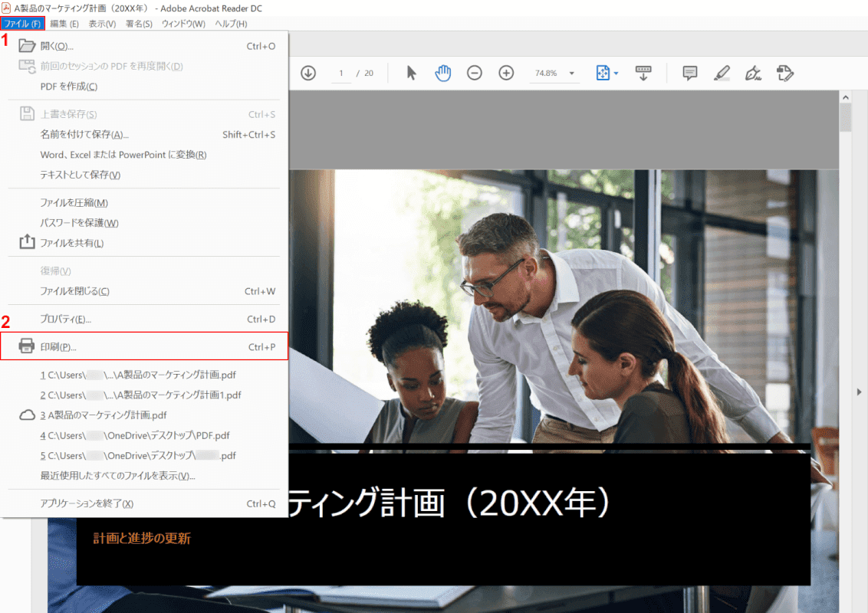Select ファイルを共有(L)
The height and width of the screenshot is (613, 868).
[x=144, y=243]
